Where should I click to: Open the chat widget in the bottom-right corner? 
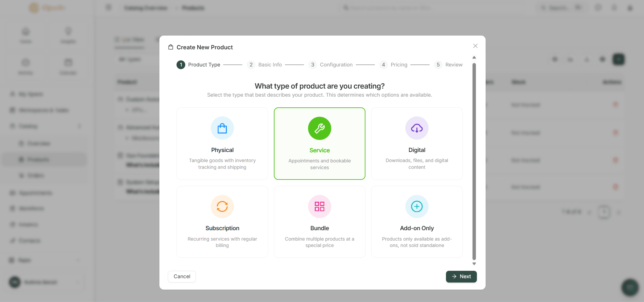tap(629, 288)
